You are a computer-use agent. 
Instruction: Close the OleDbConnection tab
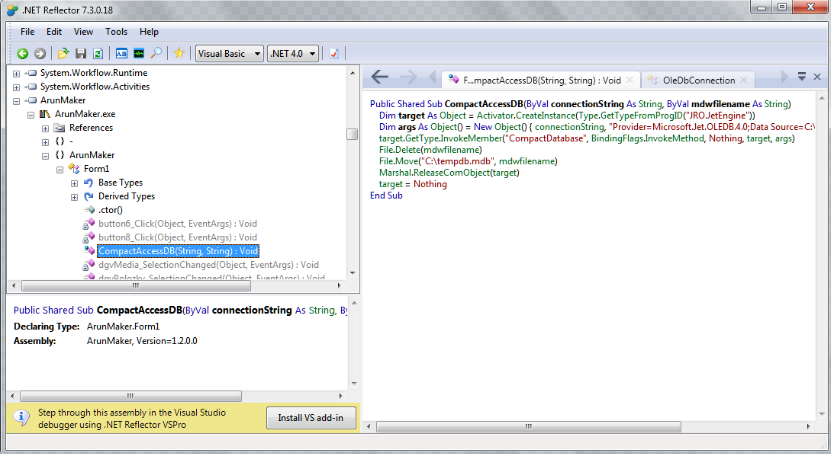744,80
